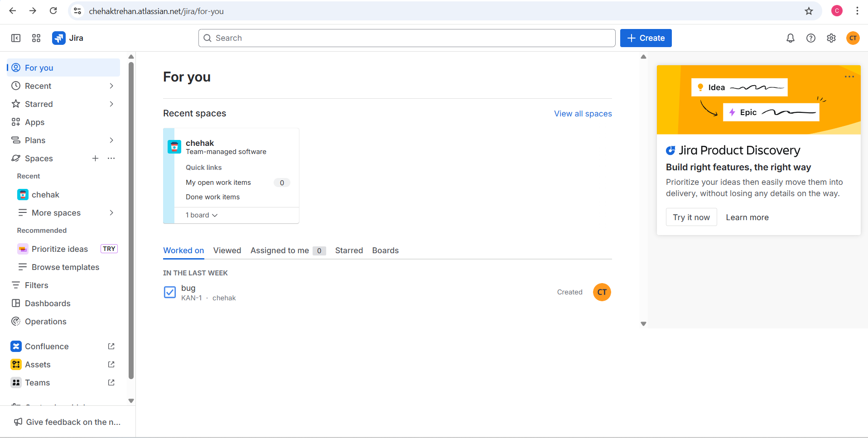Open the bug work item KAN-1
The height and width of the screenshot is (438, 868).
point(188,288)
